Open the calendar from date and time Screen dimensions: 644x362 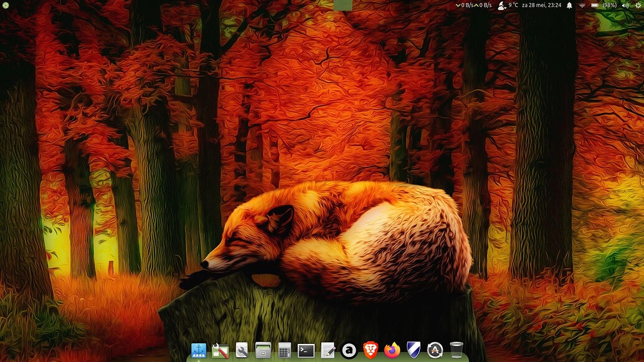[x=541, y=6]
